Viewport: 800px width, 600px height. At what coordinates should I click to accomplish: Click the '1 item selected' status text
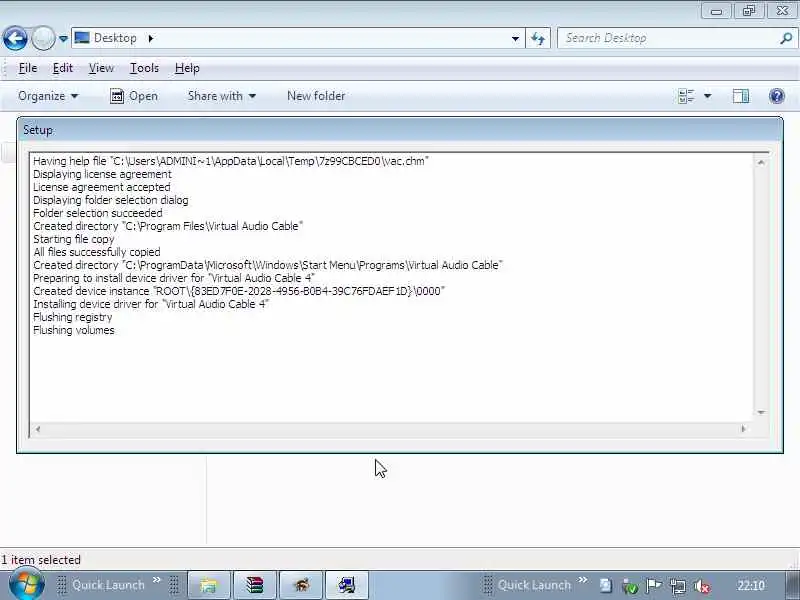tap(41, 560)
